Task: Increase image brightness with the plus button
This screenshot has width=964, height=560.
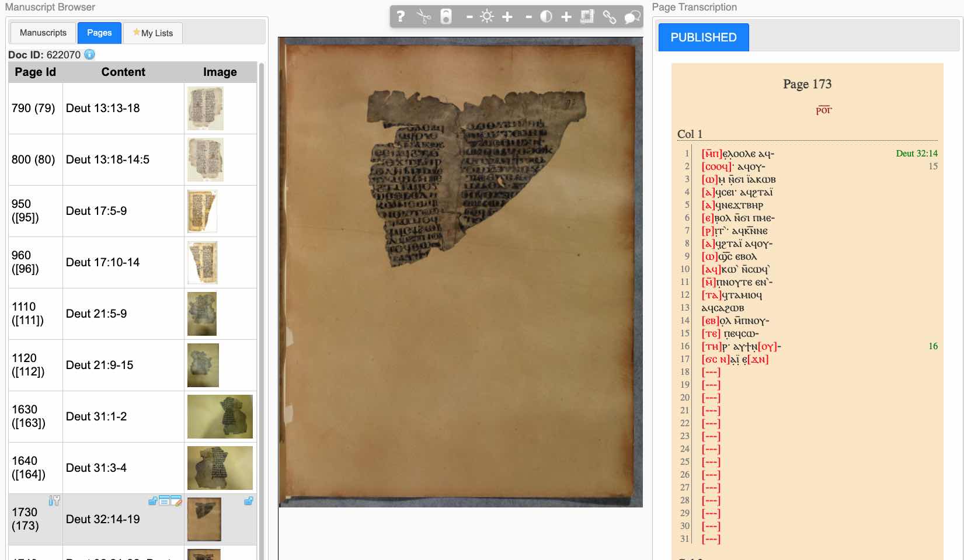Action: (507, 17)
